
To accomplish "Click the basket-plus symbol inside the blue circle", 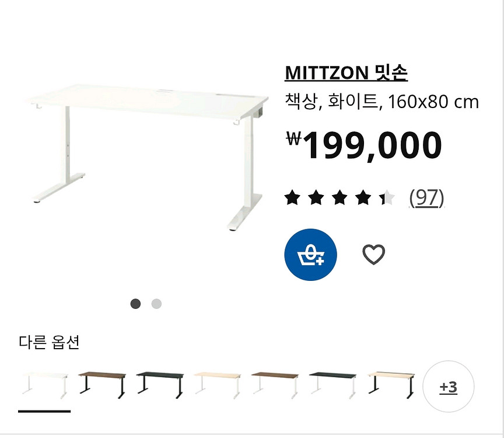I will (x=311, y=255).
